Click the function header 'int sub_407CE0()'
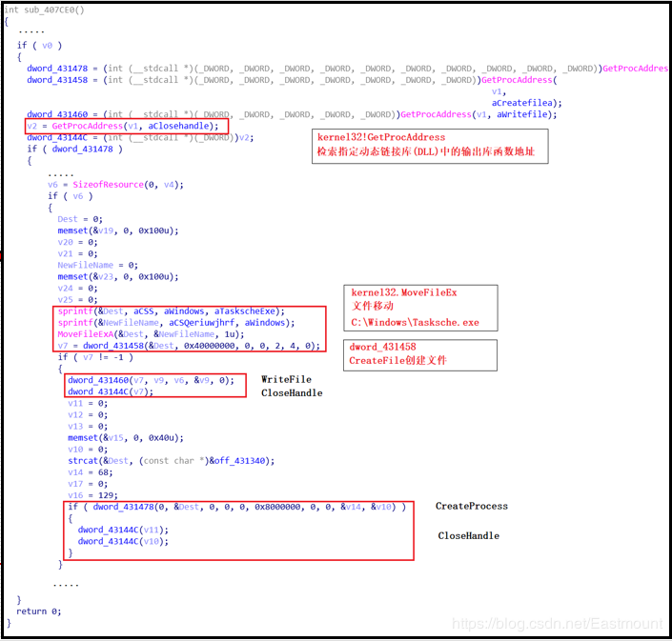 pyautogui.click(x=44, y=10)
